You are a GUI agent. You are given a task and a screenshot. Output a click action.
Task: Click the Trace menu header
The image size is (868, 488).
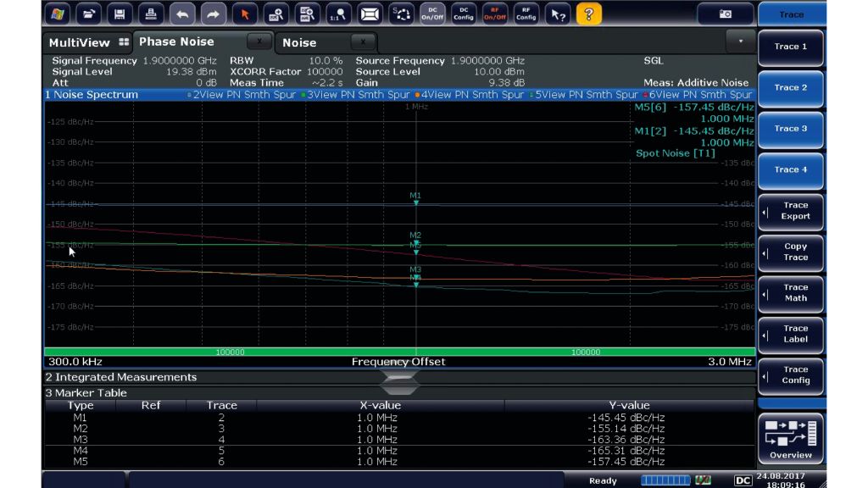click(x=792, y=14)
